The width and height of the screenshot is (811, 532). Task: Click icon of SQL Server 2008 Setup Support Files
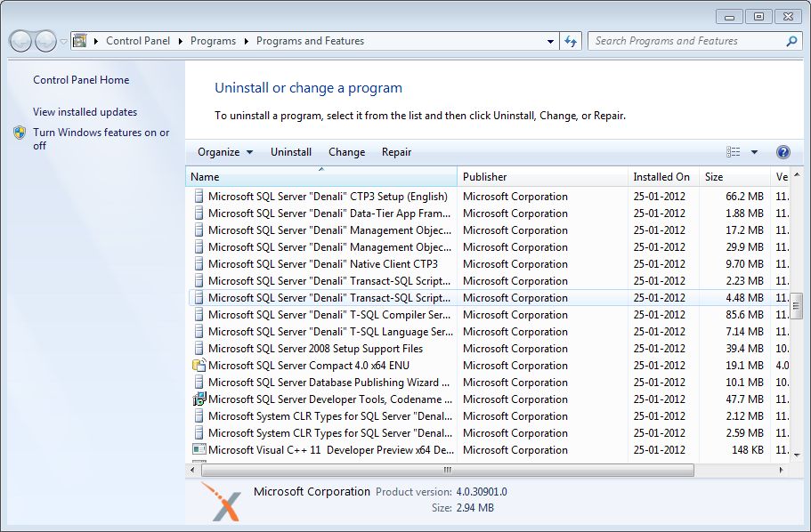pos(199,349)
